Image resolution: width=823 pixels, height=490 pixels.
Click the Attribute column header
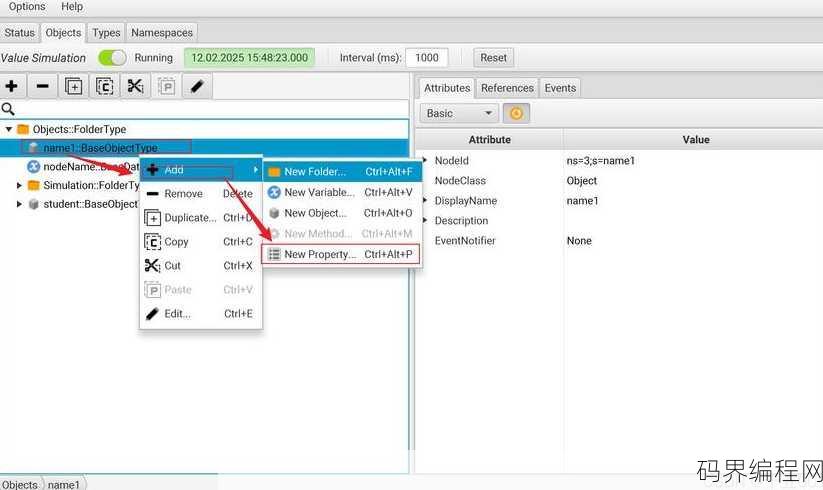tap(489, 140)
